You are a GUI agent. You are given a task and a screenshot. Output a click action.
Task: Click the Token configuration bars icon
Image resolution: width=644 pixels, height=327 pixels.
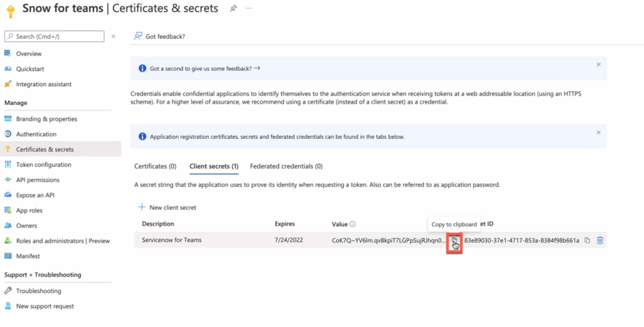pyautogui.click(x=7, y=164)
